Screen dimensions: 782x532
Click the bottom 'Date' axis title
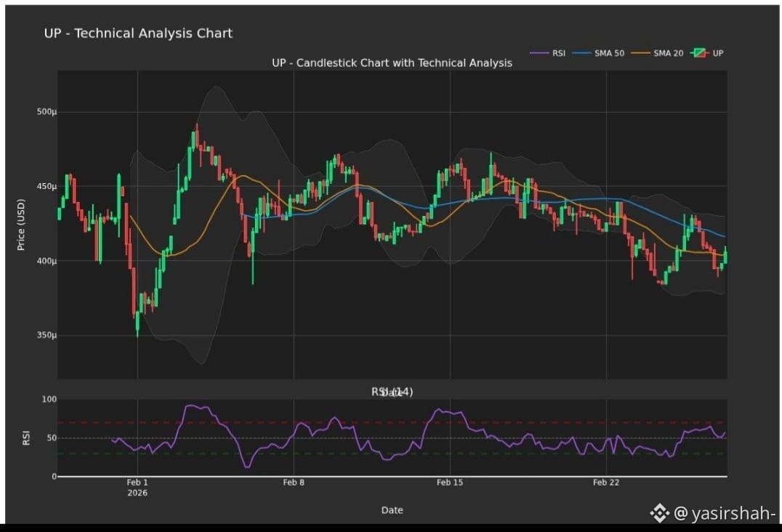click(x=392, y=510)
